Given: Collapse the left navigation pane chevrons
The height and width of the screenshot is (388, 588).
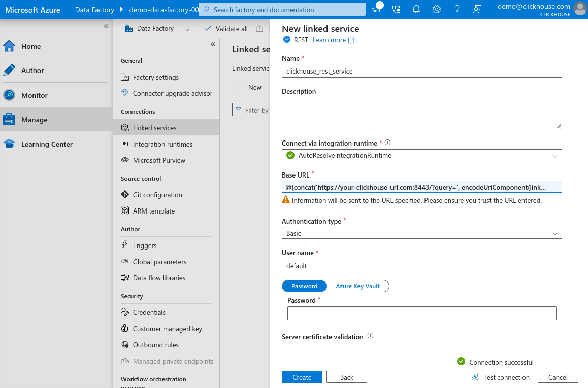Looking at the screenshot, I should click(107, 25).
